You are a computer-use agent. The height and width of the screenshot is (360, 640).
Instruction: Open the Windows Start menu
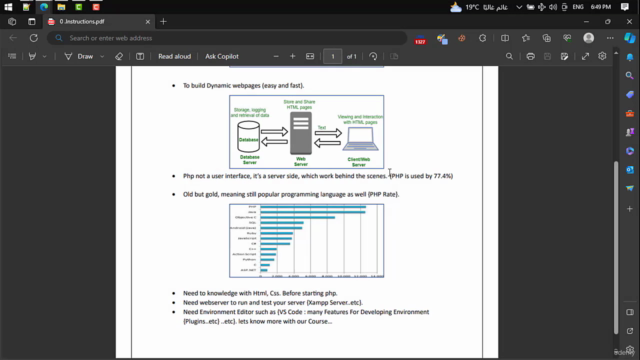8,7
